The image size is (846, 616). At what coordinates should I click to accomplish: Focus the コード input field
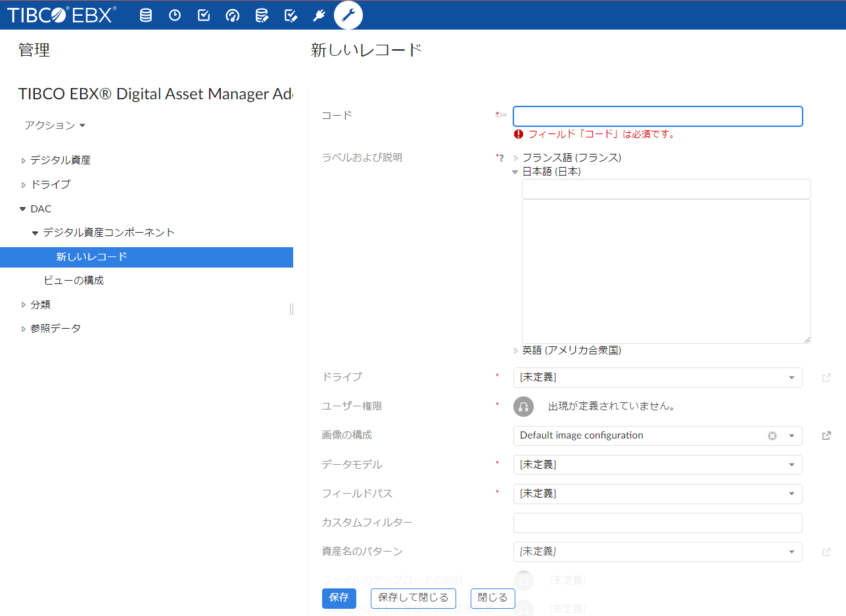click(658, 116)
